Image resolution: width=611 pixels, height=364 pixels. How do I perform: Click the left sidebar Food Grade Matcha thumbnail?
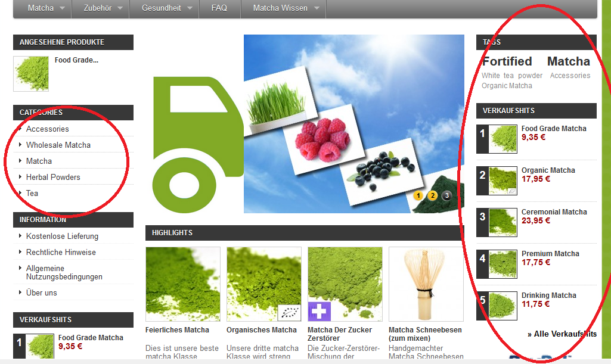coord(40,347)
